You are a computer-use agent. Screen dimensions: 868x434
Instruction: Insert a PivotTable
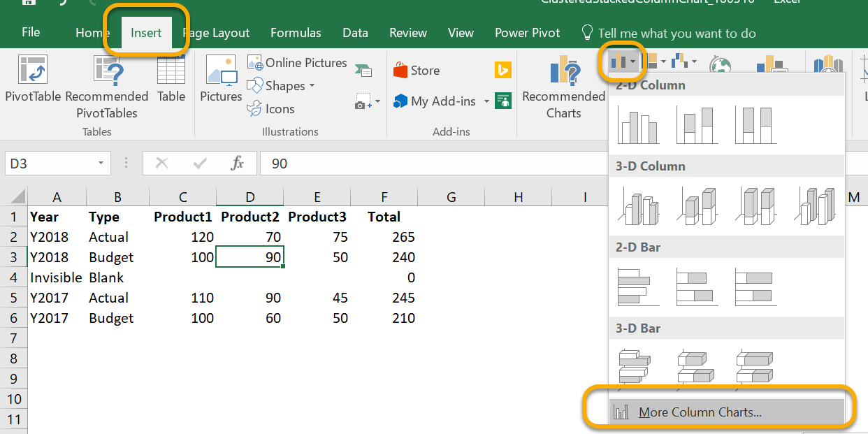33,79
